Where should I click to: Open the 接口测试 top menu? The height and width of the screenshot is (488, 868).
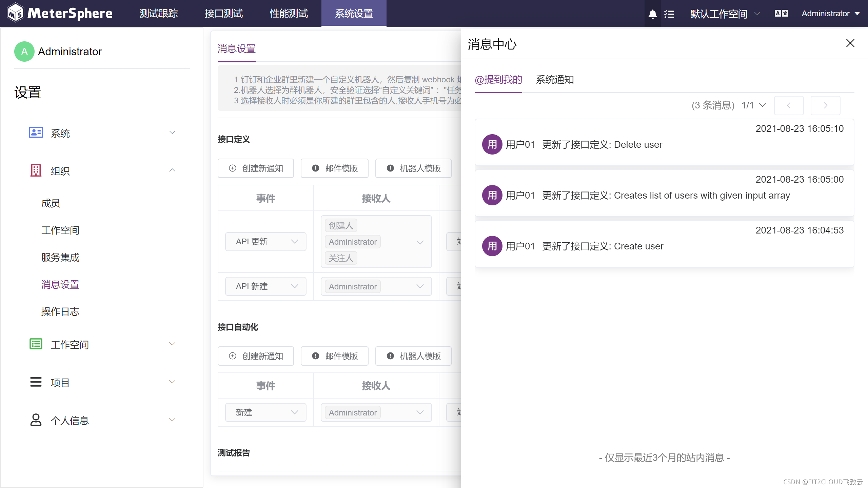tap(223, 14)
